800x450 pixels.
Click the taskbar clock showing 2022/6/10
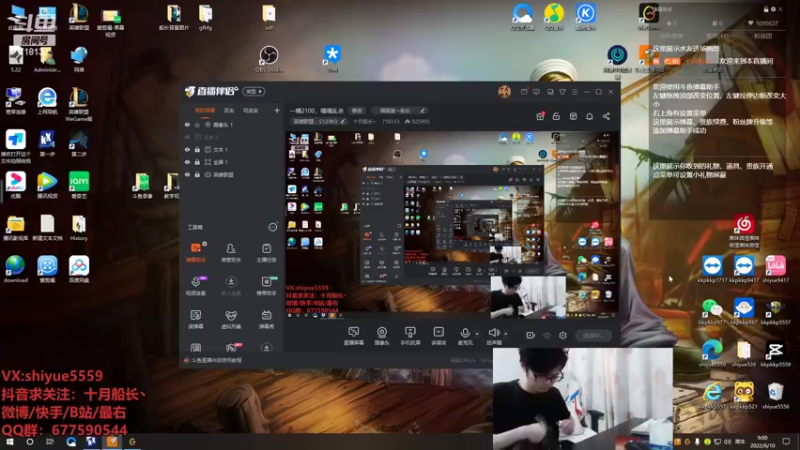pyautogui.click(x=763, y=442)
